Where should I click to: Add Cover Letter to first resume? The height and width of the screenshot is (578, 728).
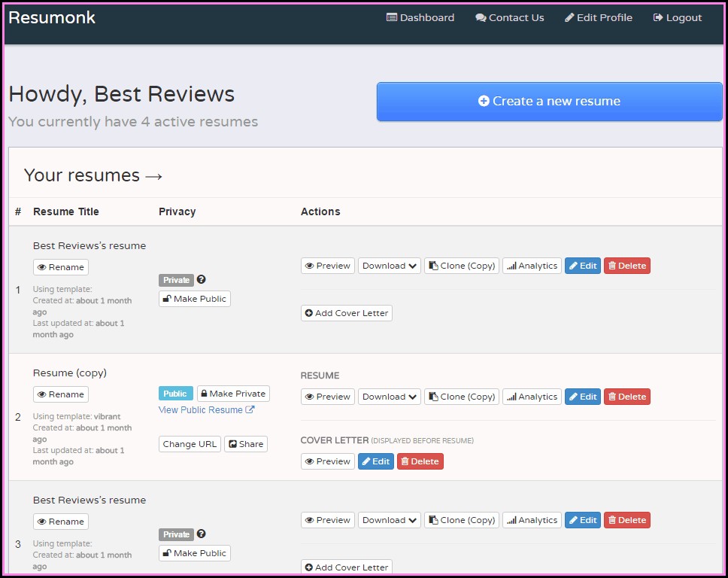coord(346,313)
